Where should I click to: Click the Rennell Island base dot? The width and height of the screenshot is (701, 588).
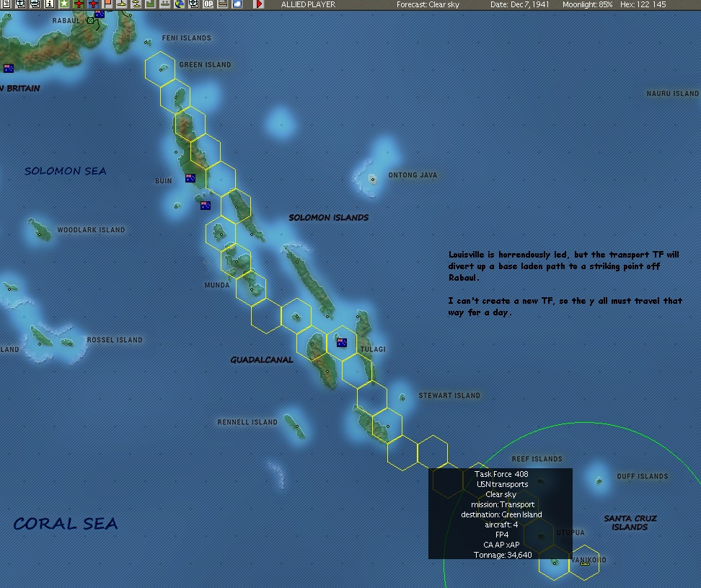(x=297, y=426)
